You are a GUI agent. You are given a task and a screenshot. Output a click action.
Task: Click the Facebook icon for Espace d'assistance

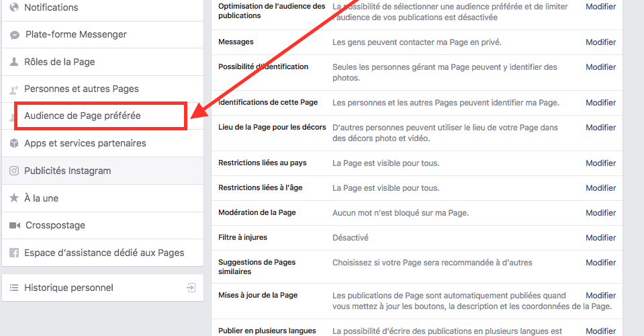pos(14,253)
